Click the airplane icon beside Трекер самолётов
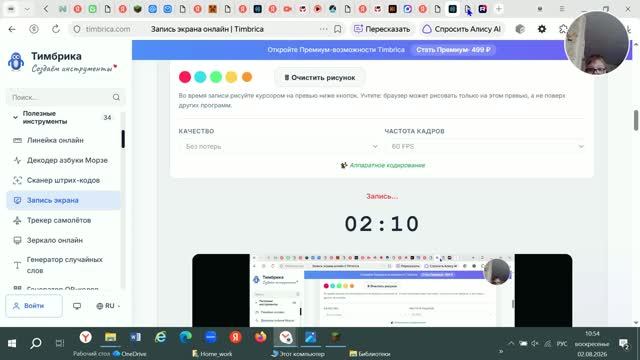The width and height of the screenshot is (640, 360). click(17, 220)
